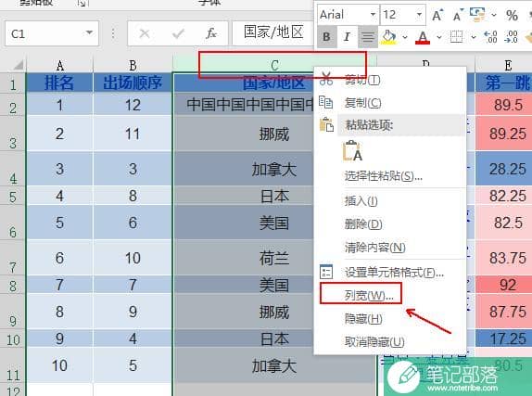Click the red font color icon

tap(423, 37)
